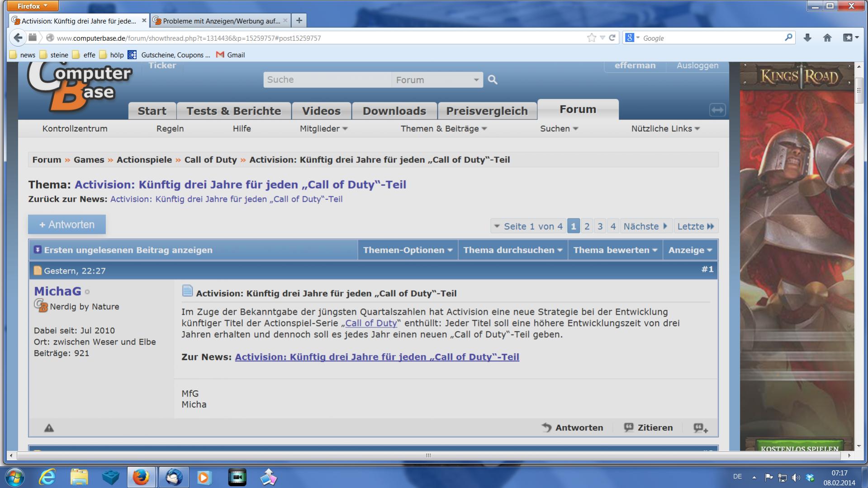Click the Google search input field
This screenshot has width=868, height=488.
[711, 38]
